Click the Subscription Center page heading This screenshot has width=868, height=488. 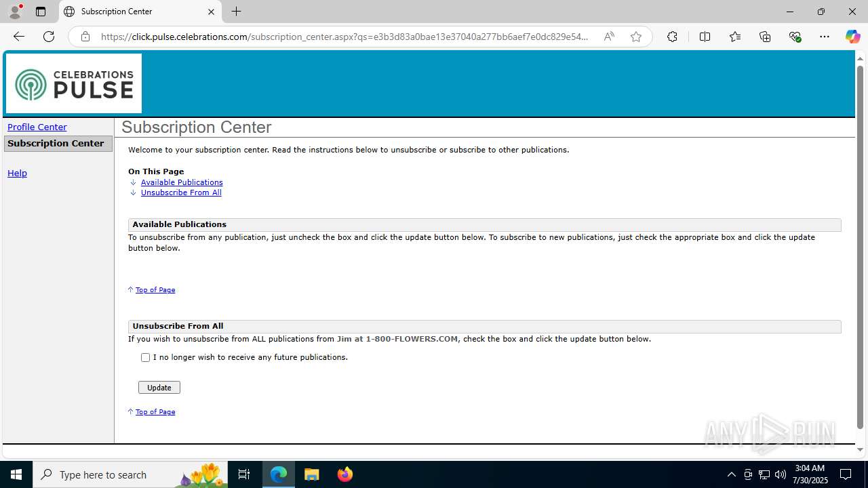coord(197,127)
